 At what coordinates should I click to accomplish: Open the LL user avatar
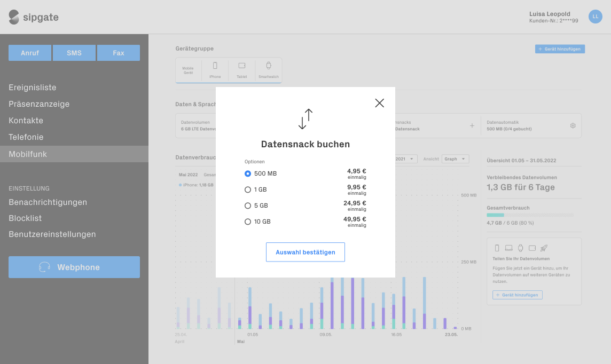coord(595,17)
